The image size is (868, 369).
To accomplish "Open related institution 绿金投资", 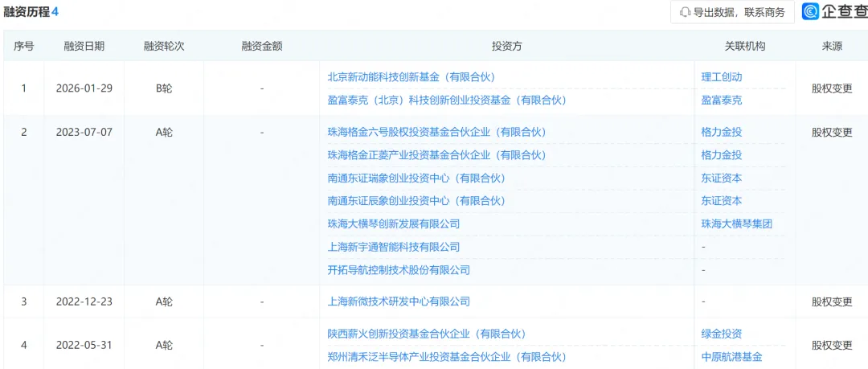I will (721, 334).
